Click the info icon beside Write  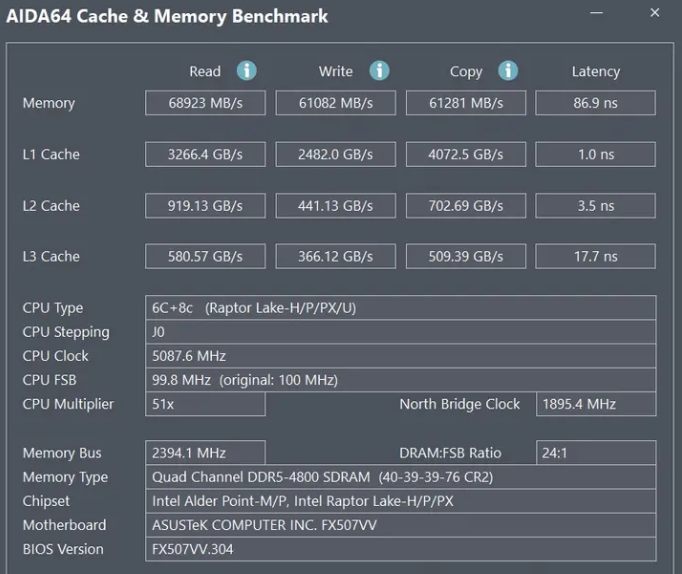tap(379, 71)
